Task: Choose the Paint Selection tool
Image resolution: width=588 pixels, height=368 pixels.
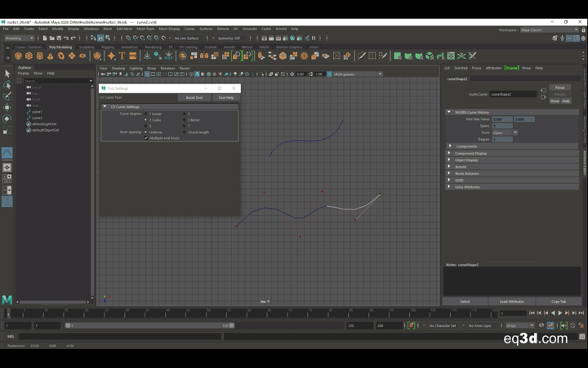Action: pyautogui.click(x=7, y=96)
